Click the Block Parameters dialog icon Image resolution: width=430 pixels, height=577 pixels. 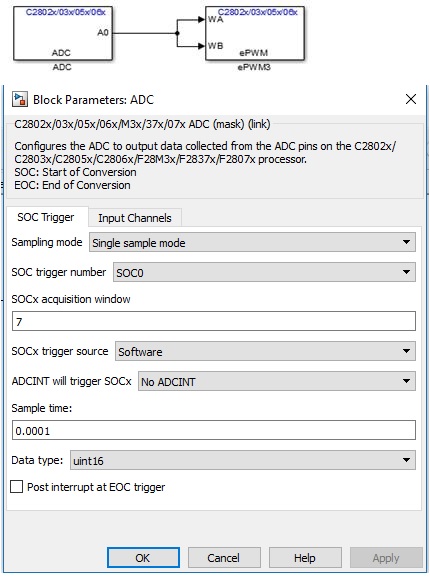[19, 99]
